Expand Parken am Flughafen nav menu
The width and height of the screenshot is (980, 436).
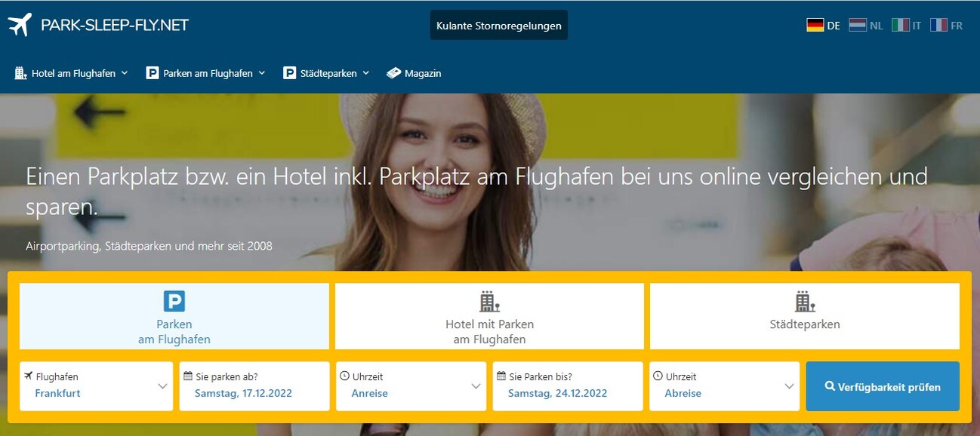206,73
